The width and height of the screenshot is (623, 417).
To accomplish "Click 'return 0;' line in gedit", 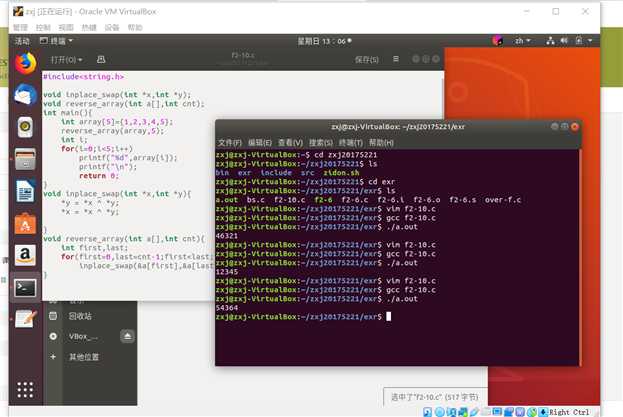I will 99,176.
